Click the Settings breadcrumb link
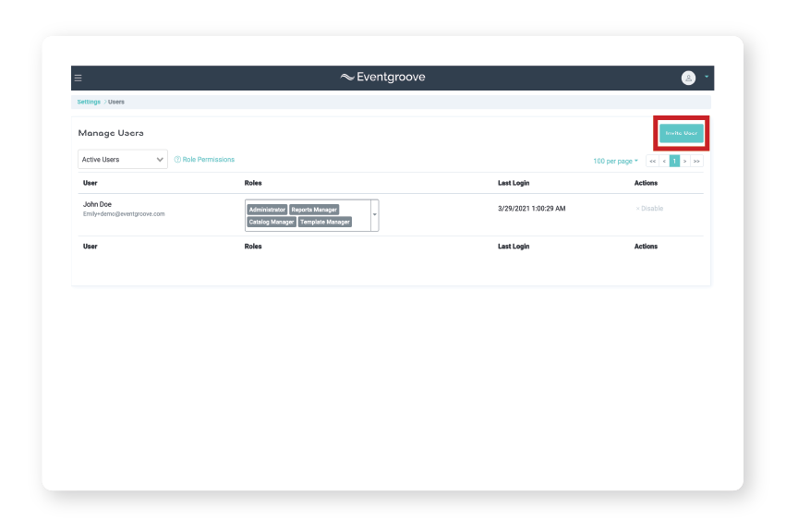 pyautogui.click(x=89, y=102)
